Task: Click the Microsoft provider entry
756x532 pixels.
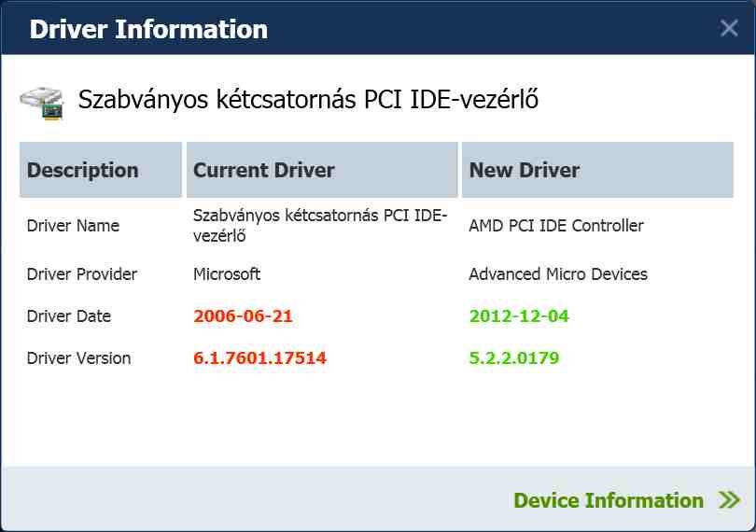Action: (x=227, y=274)
